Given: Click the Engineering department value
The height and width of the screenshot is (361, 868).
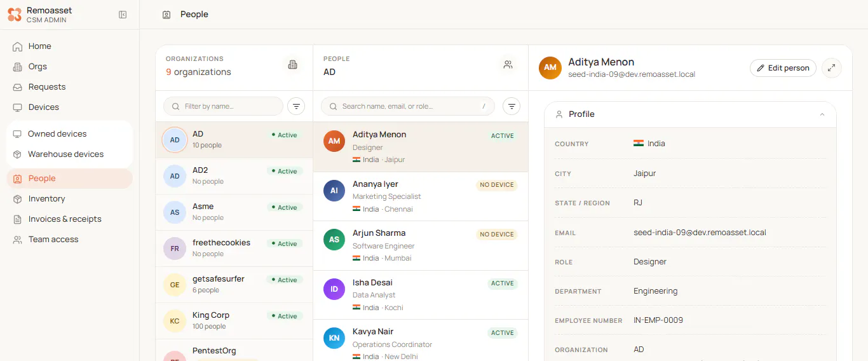Looking at the screenshot, I should (x=656, y=291).
